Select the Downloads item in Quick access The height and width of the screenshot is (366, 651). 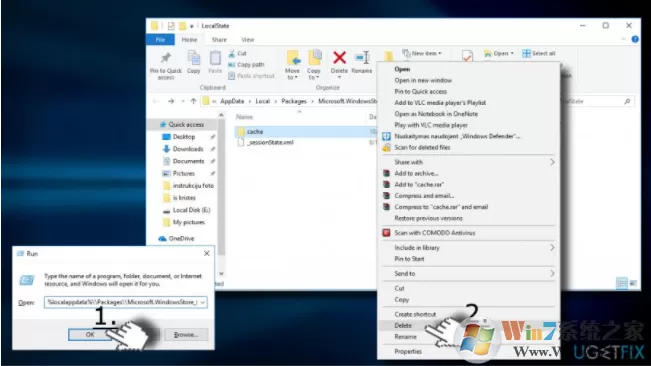click(188, 149)
